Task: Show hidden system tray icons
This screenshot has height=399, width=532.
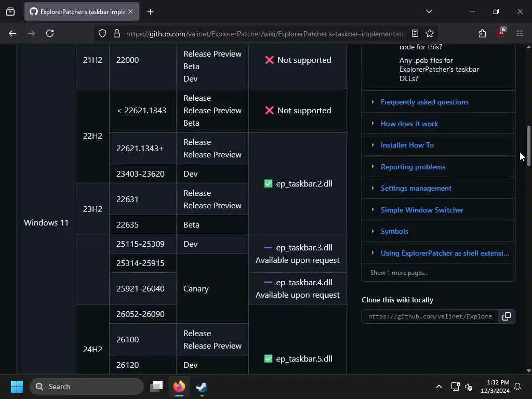Action: (x=438, y=387)
